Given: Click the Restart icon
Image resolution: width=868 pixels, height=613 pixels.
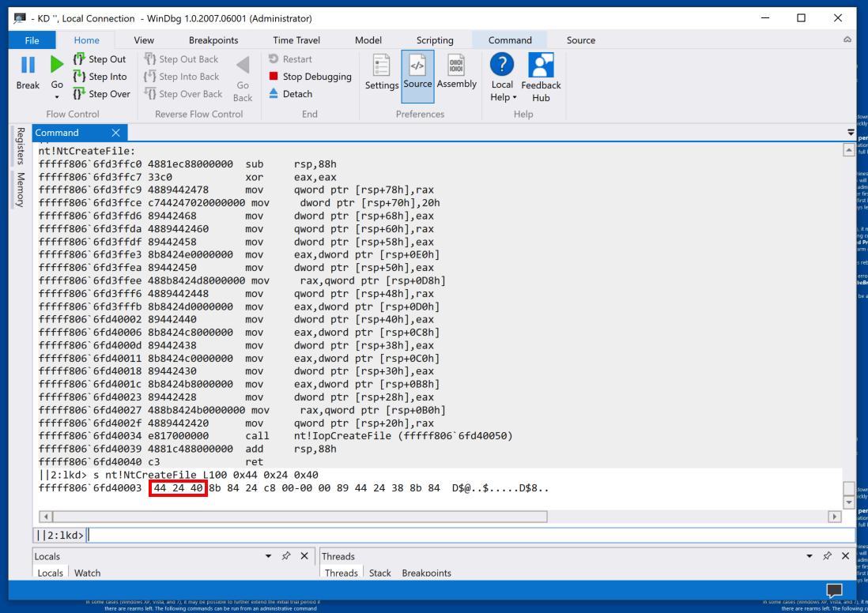Looking at the screenshot, I should pyautogui.click(x=274, y=58).
